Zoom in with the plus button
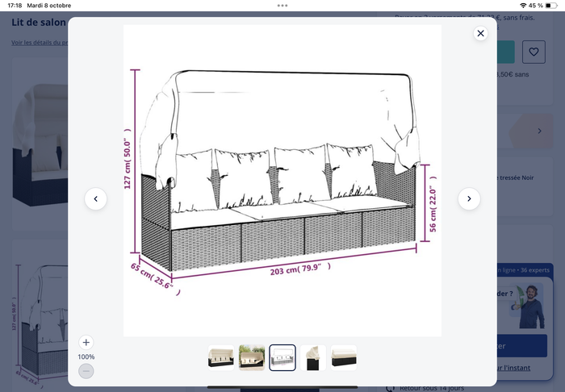The image size is (565, 392). (x=86, y=342)
